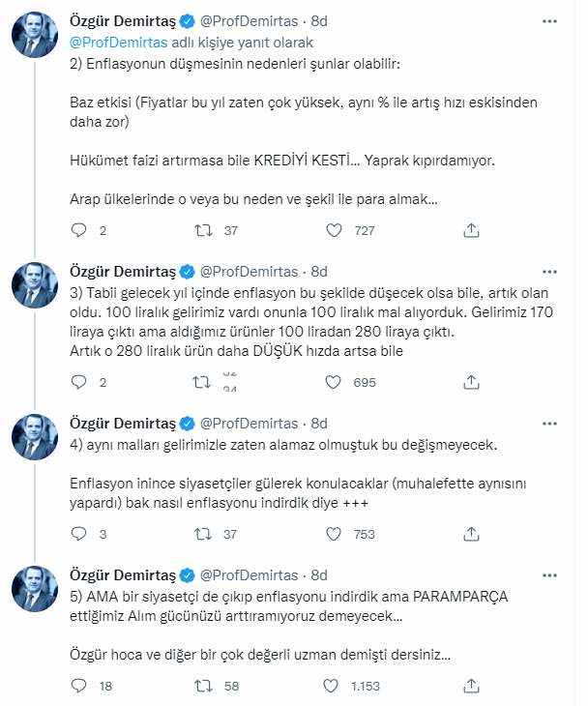
Task: Like the tweet with 727 likes
Action: click(x=334, y=230)
